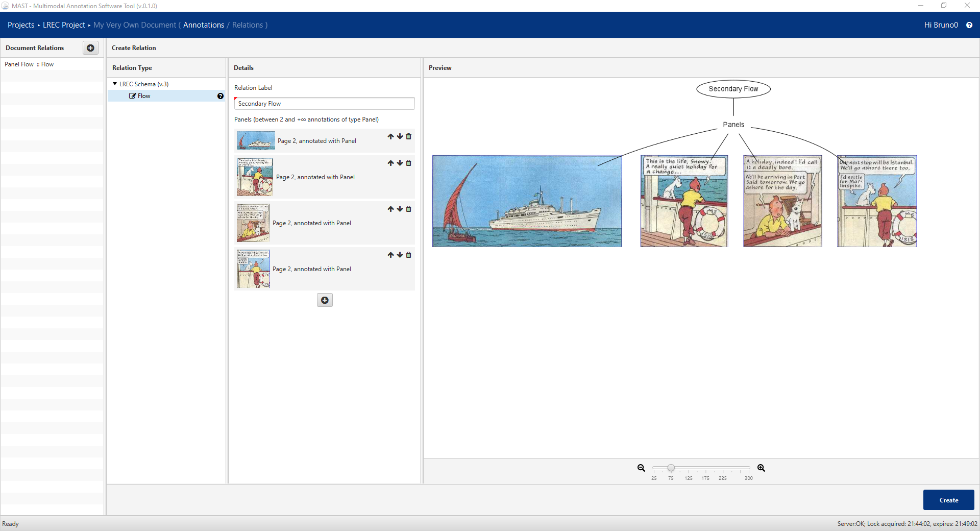The image size is (980, 531).
Task: Zoom out the preview with magnifier minus
Action: point(641,468)
